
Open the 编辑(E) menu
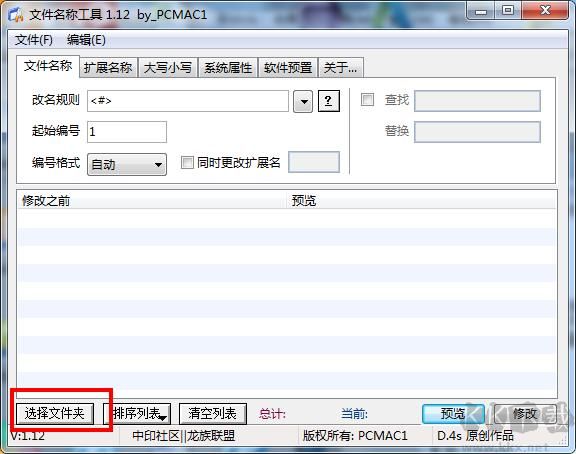coord(86,40)
